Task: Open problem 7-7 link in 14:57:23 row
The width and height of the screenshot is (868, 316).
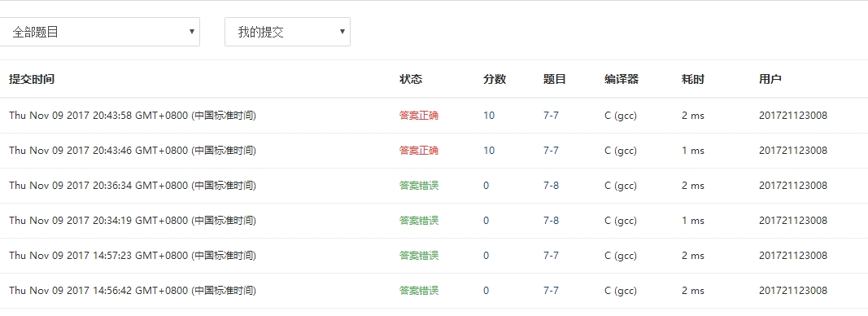Action: point(551,256)
